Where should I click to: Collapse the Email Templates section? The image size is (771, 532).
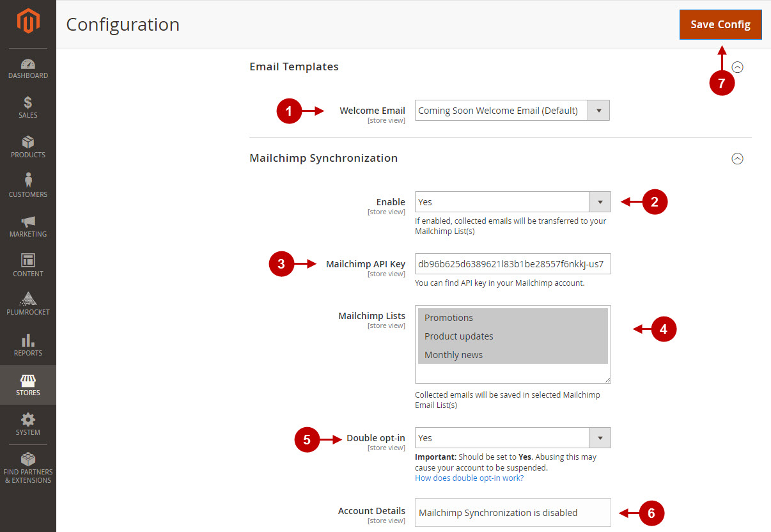(x=737, y=67)
